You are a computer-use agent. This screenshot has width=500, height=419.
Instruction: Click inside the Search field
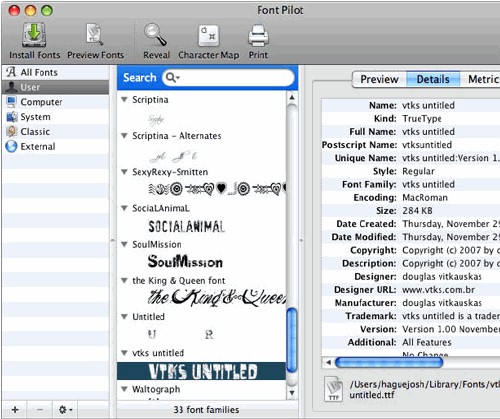coord(228,78)
